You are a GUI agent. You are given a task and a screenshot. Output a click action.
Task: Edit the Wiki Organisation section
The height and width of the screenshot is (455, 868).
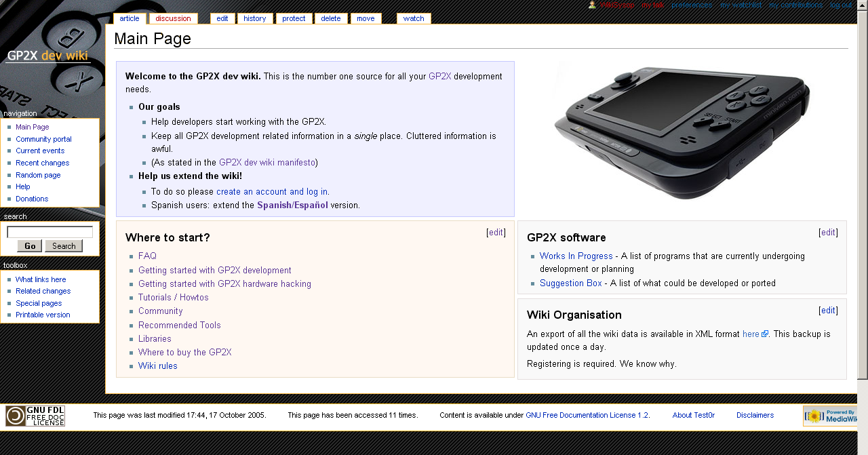(x=828, y=311)
